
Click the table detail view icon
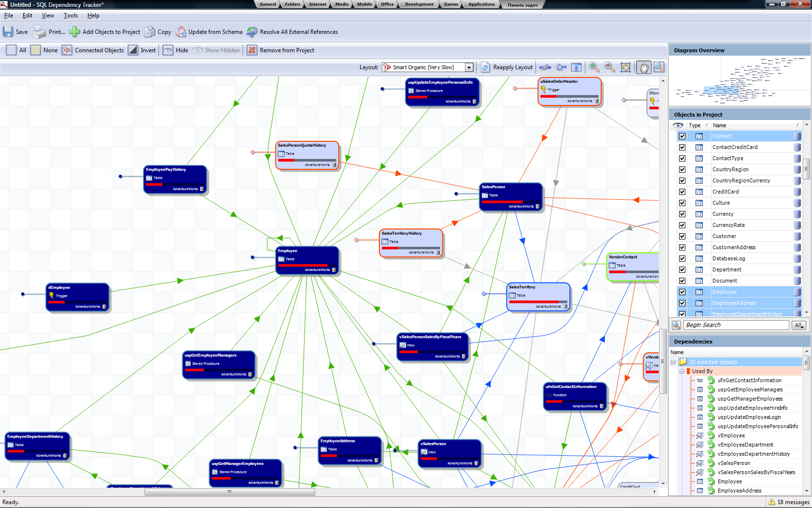click(x=576, y=67)
